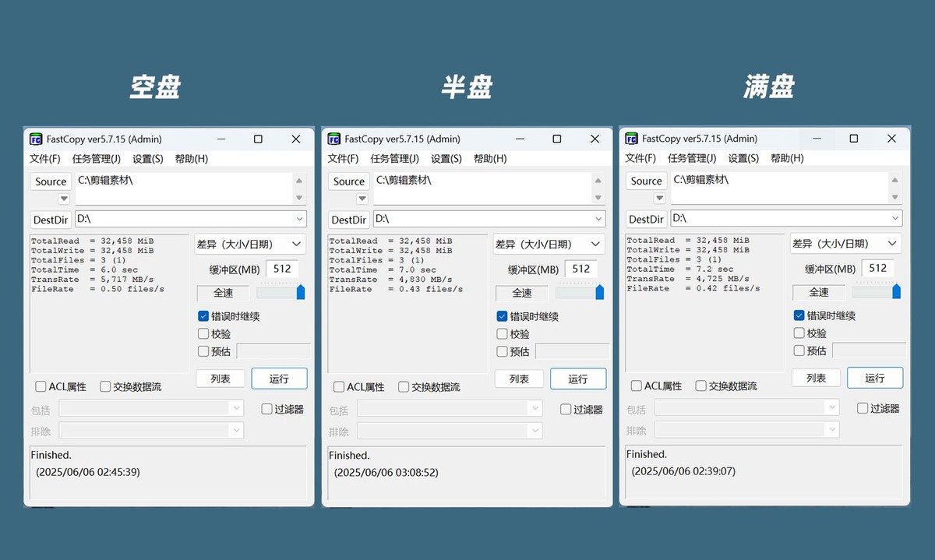Open Source history arrow in 半盘 window
Viewport: 935px width, 560px height.
[362, 199]
